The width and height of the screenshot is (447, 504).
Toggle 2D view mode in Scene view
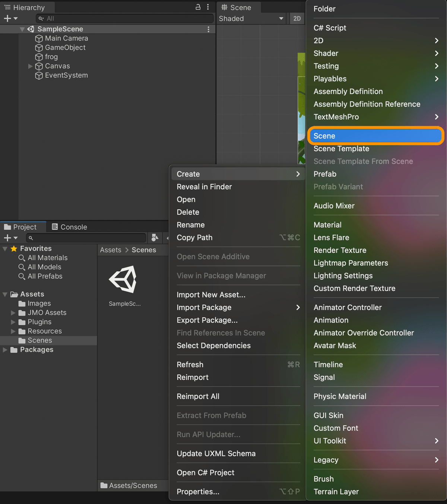(x=297, y=18)
